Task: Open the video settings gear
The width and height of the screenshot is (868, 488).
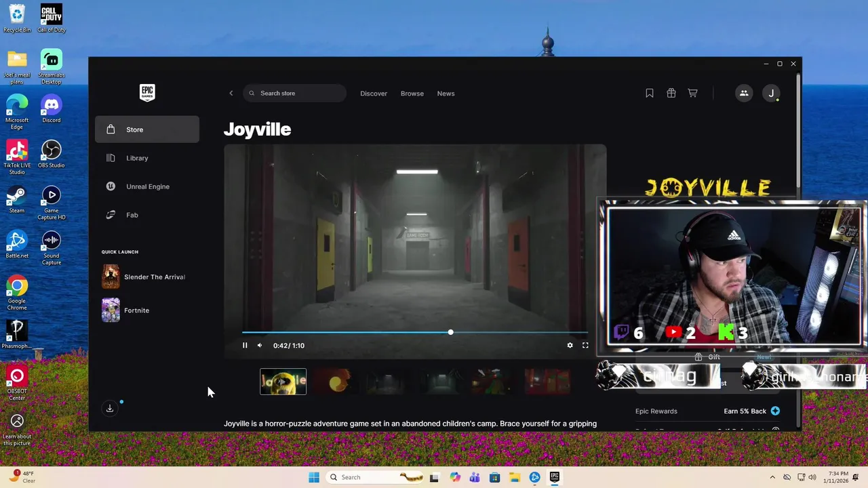Action: point(570,346)
